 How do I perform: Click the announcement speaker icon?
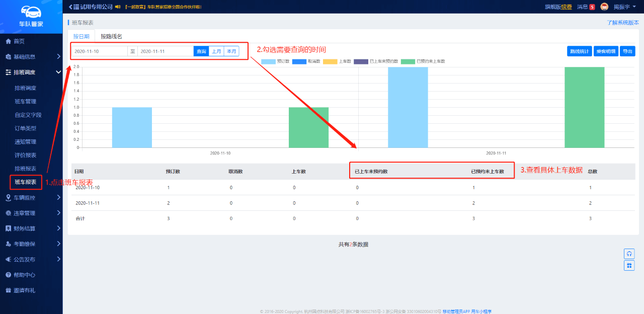[118, 7]
